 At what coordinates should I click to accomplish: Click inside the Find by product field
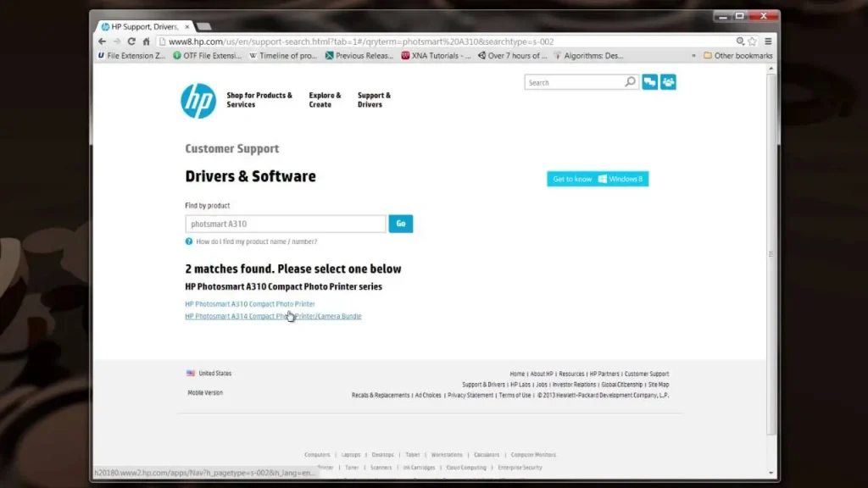(284, 223)
